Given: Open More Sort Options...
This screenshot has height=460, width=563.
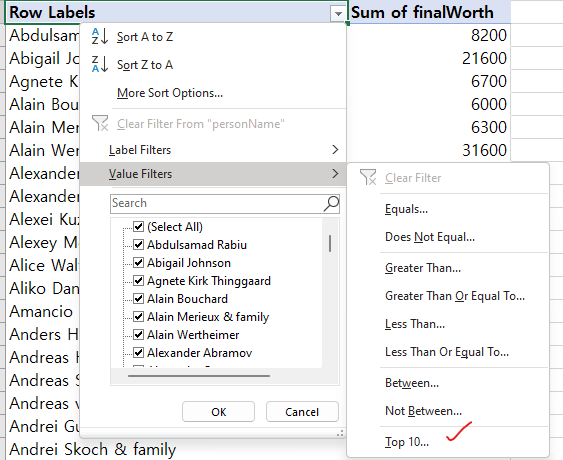Looking at the screenshot, I should click(x=170, y=93).
